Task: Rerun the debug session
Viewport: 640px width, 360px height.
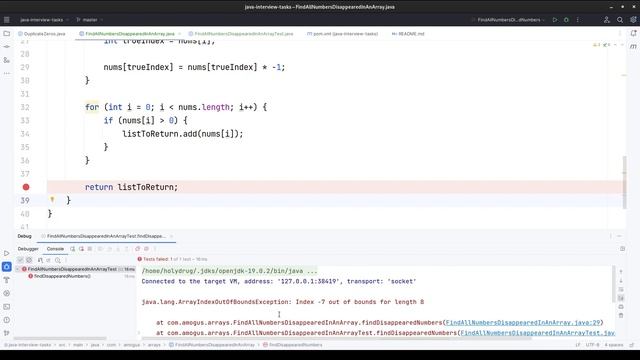Action: coord(72,249)
